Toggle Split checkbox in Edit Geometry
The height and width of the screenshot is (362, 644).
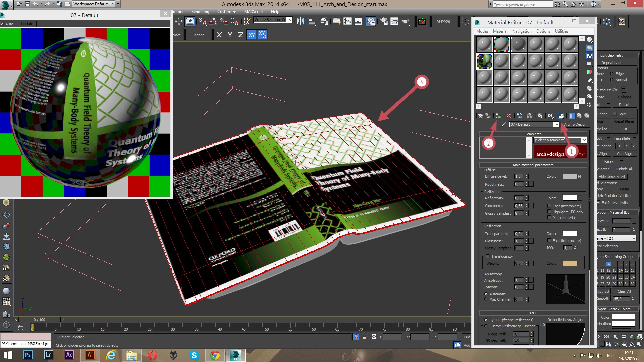(x=615, y=114)
